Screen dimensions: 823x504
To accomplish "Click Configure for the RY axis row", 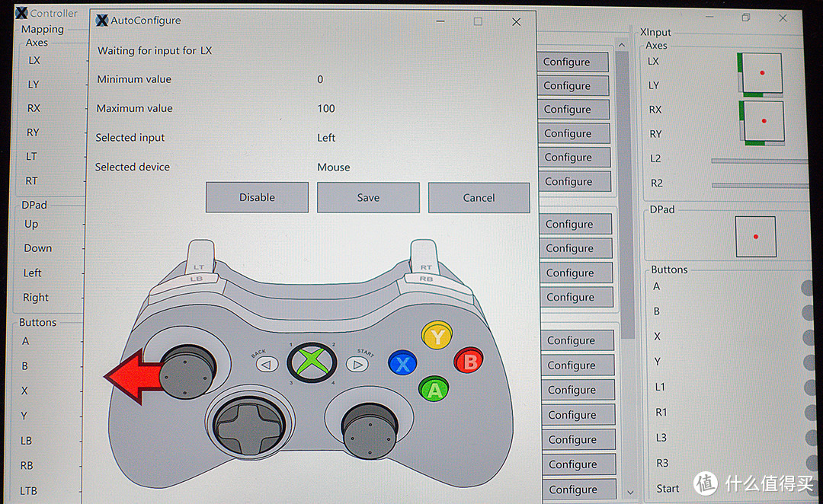I will pyautogui.click(x=574, y=133).
